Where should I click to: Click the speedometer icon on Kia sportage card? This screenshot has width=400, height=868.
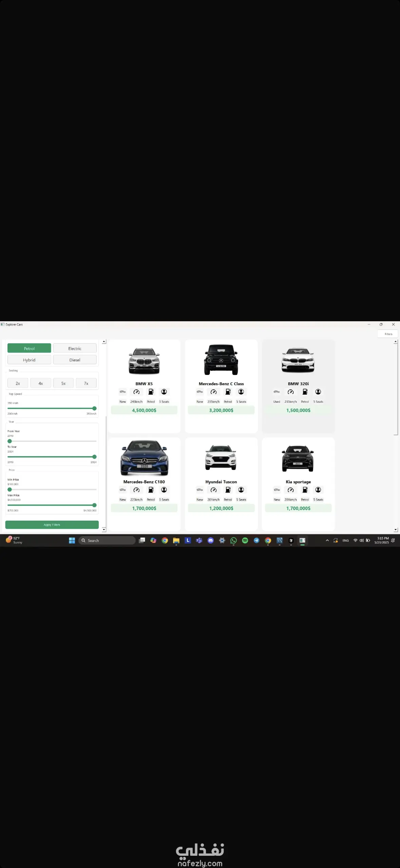pos(290,490)
